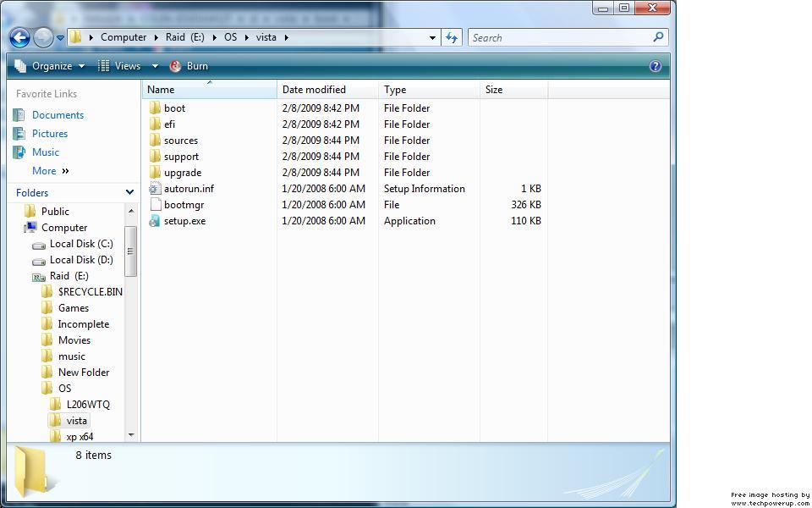Select the upgrade folder icon
The image size is (812, 508).
(x=156, y=172)
